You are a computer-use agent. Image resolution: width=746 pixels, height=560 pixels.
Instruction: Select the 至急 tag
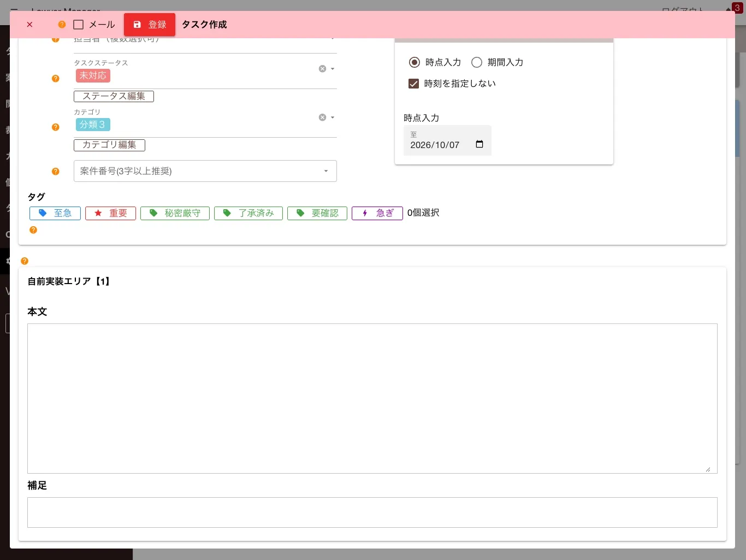[55, 213]
